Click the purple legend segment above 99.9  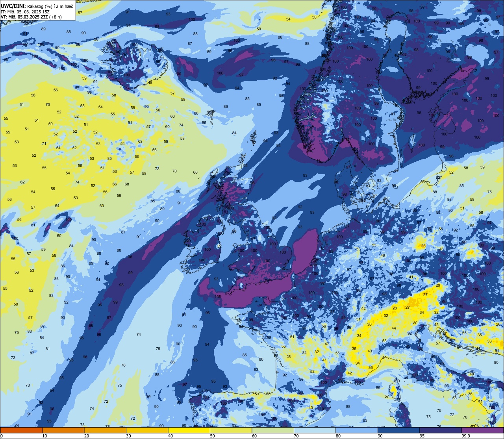[482, 430]
